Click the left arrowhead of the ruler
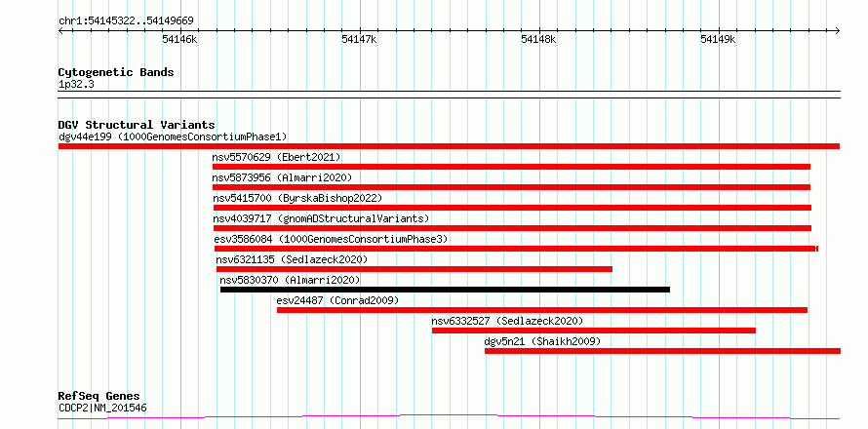Screen dimensions: 868x429 coord(60,30)
